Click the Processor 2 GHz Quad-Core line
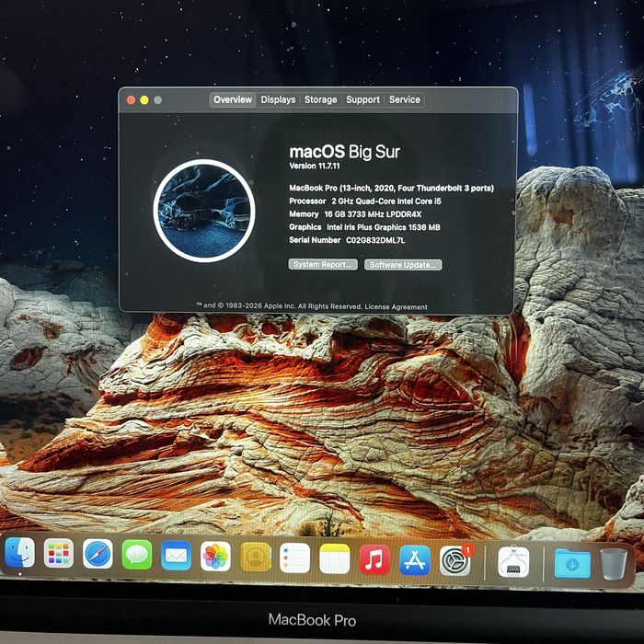 [x=364, y=201]
